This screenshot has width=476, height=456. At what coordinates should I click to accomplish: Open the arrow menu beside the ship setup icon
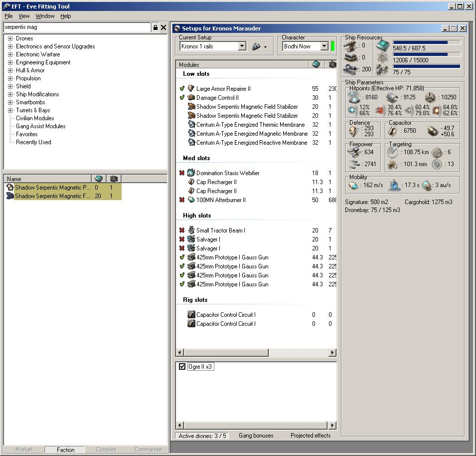pos(265,47)
